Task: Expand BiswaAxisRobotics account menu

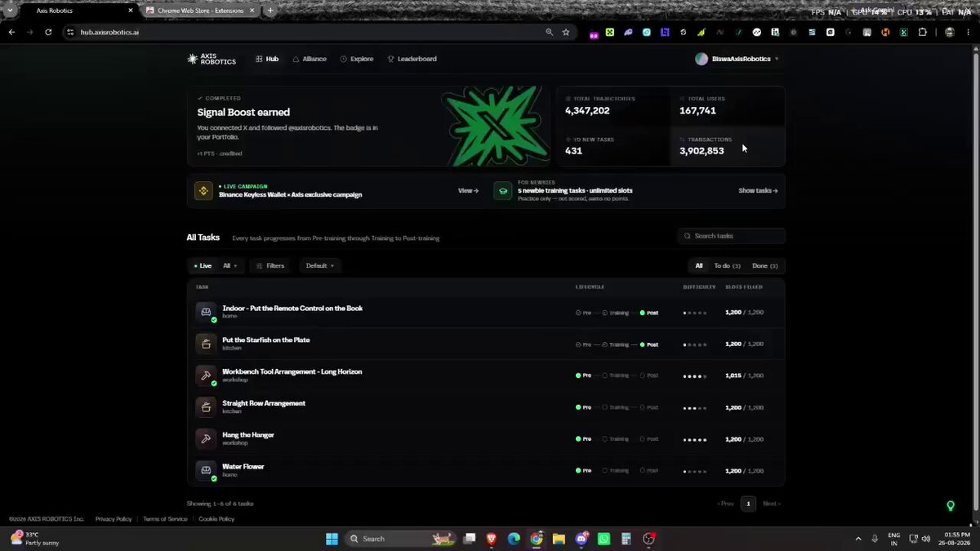Action: [777, 59]
